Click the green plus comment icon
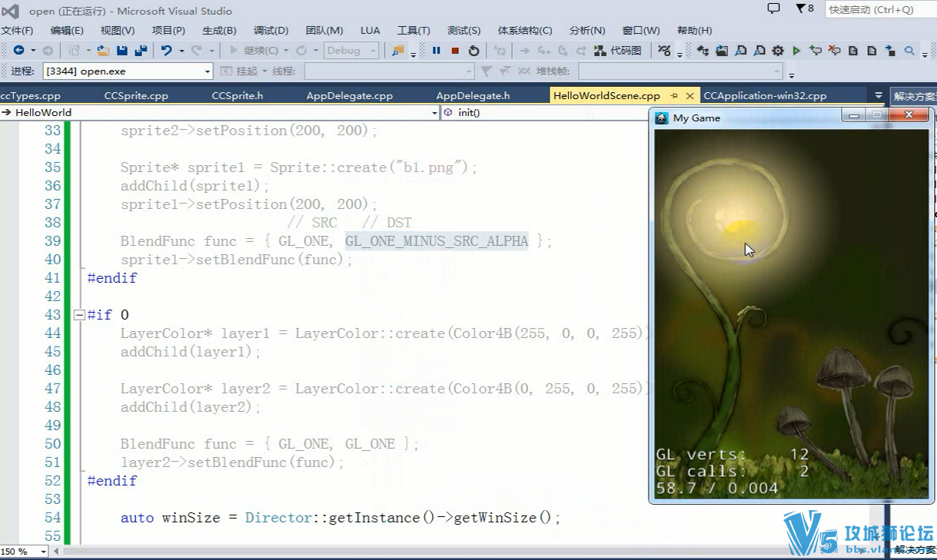The image size is (937, 560). 816,51
